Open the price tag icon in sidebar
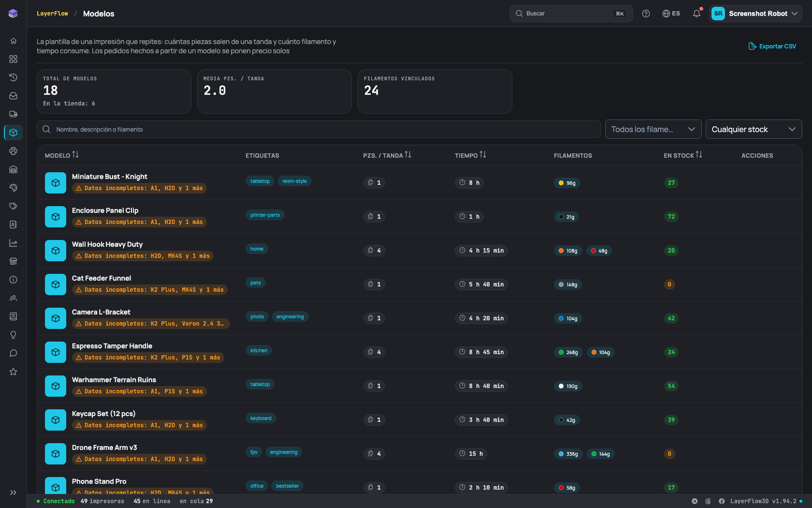Viewport: 812px width, 508px height. pos(13,206)
